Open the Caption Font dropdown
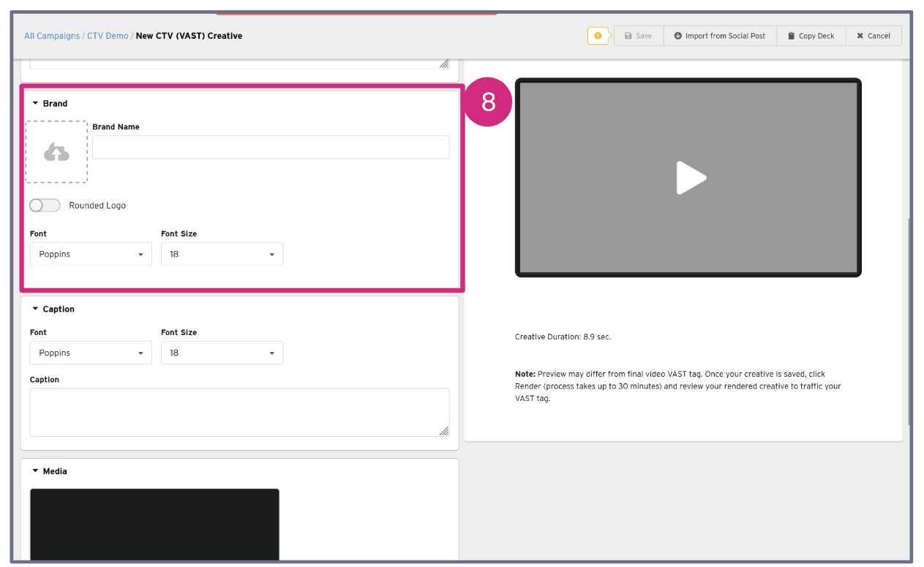 pyautogui.click(x=91, y=353)
